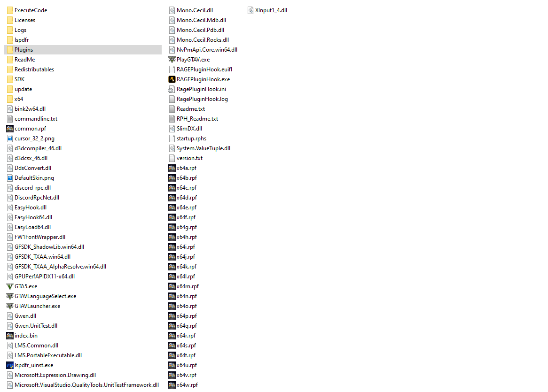This screenshot has height=392, width=548.
Task: Click the x64a.rpf archive icon
Action: click(x=172, y=168)
